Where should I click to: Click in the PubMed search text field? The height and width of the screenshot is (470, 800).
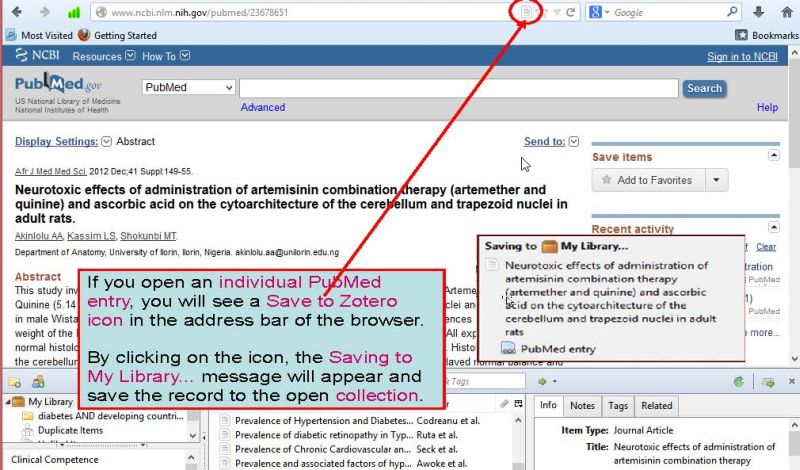458,88
